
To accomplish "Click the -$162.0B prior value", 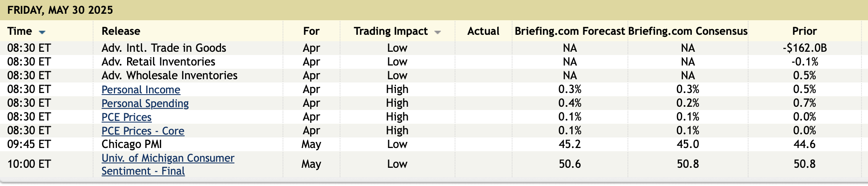I will pos(804,48).
